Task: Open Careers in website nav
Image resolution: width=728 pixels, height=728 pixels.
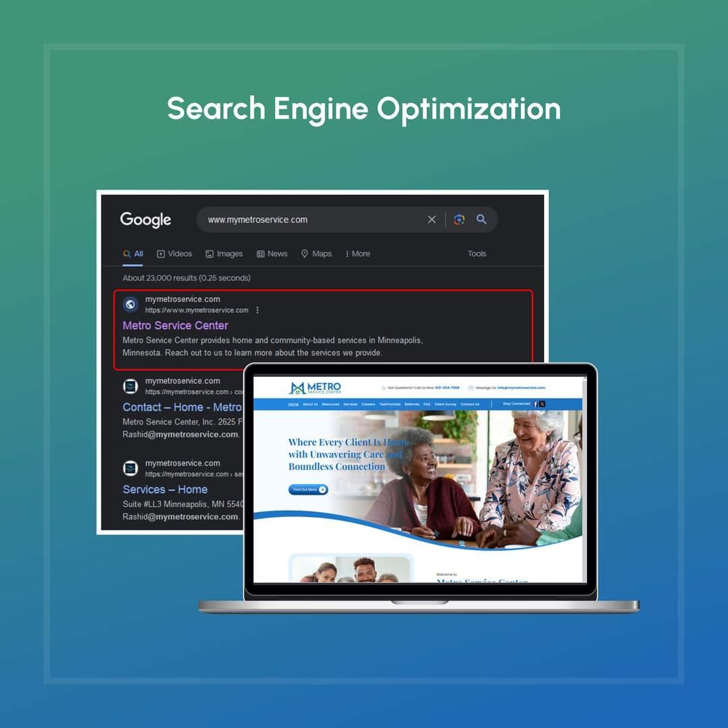Action: point(368,404)
